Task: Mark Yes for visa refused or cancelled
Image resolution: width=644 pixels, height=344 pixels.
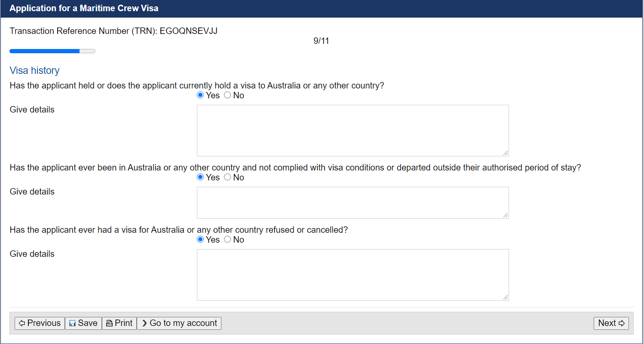Action: (x=200, y=240)
